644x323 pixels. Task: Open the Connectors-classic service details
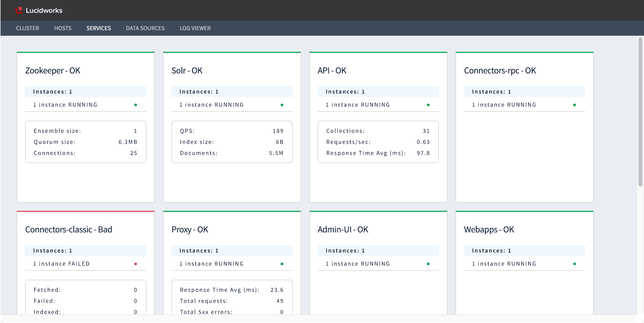(68, 229)
